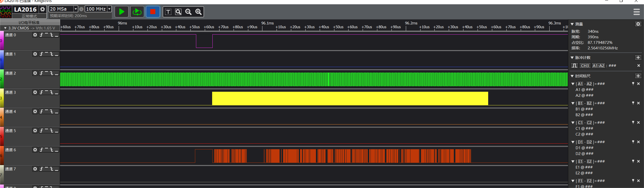This screenshot has height=188, width=644.
Task: Click the KingstVIS waveform logo icon
Action: (6, 12)
